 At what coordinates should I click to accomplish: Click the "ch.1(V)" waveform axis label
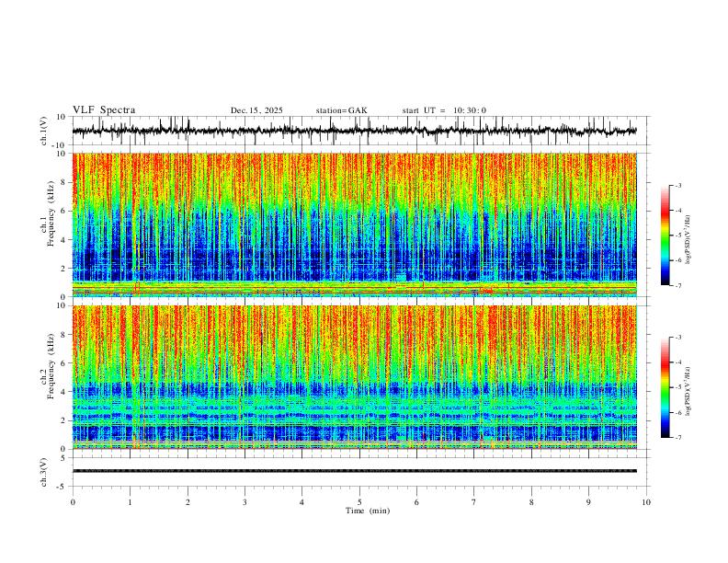[44, 131]
